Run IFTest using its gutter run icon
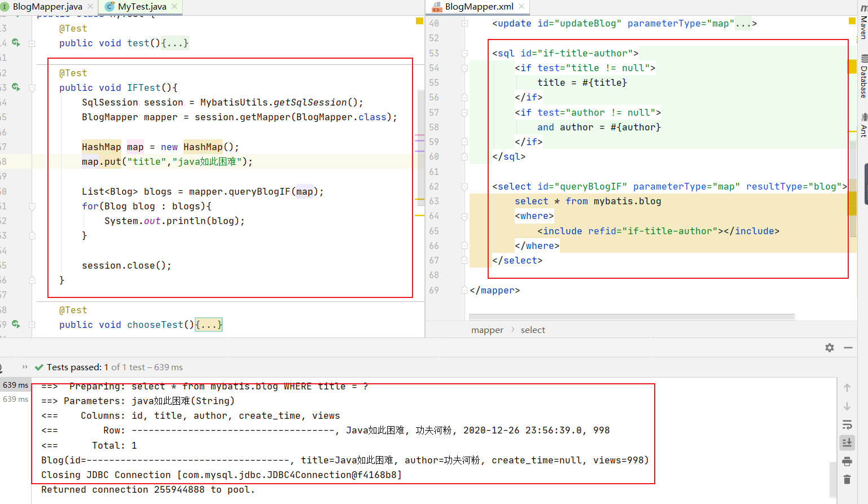 pyautogui.click(x=16, y=87)
